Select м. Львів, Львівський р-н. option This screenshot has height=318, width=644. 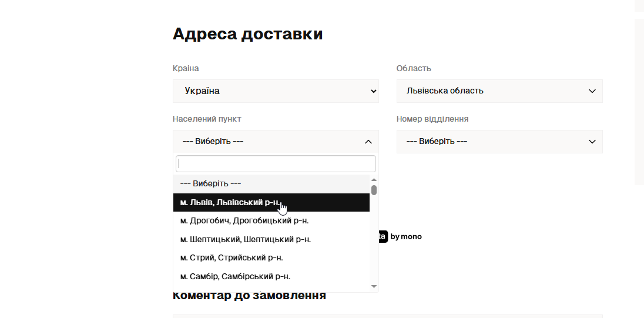[234, 202]
